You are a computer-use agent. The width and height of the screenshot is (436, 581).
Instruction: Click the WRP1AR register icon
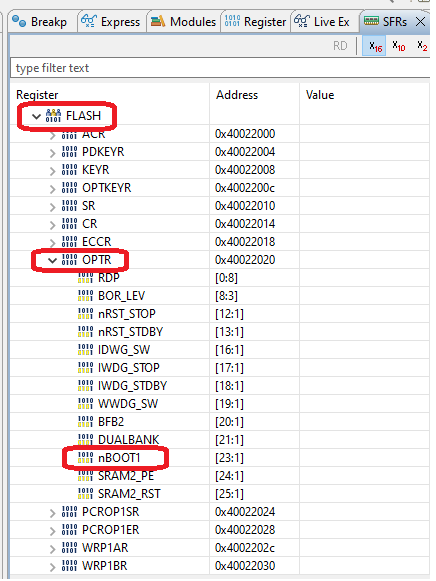tap(69, 548)
